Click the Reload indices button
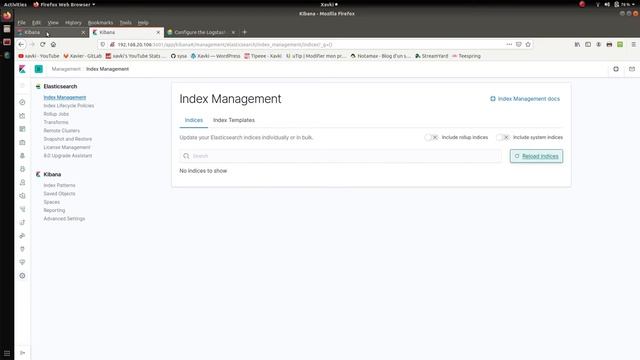The height and width of the screenshot is (360, 640). (536, 156)
